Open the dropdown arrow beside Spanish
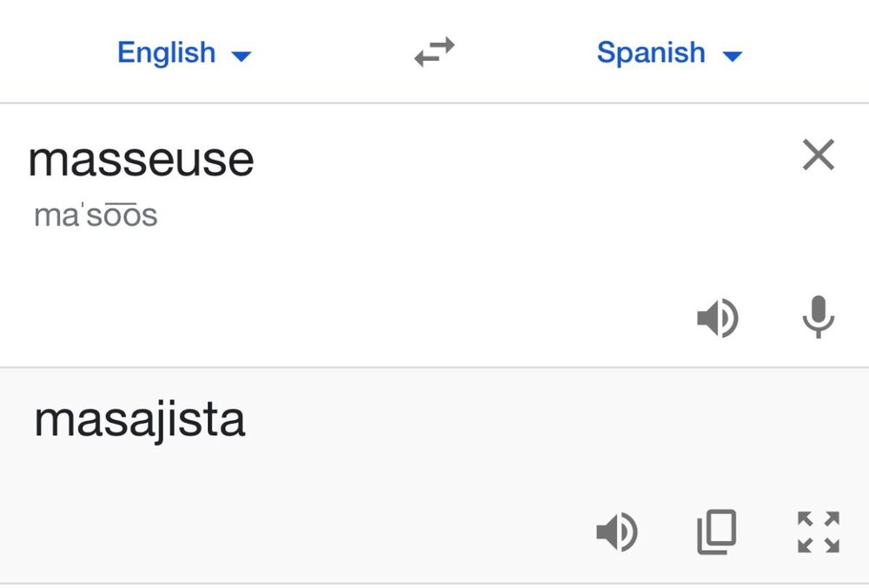 (733, 56)
